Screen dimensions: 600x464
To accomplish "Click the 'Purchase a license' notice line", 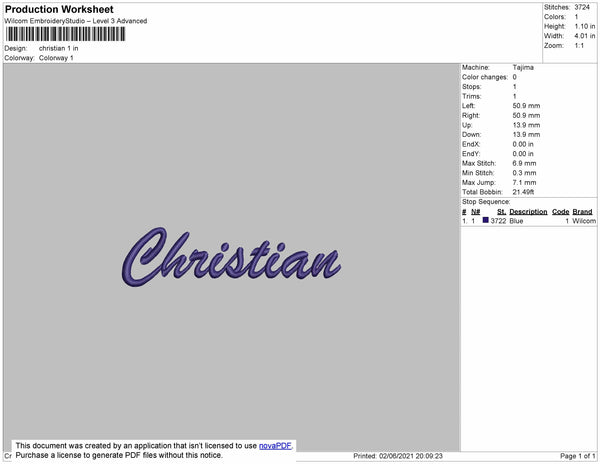I will (119, 455).
